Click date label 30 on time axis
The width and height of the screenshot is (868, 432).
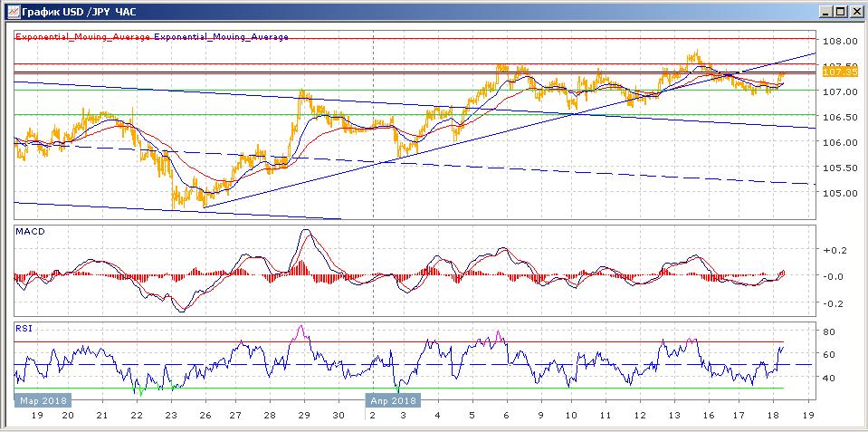(339, 416)
